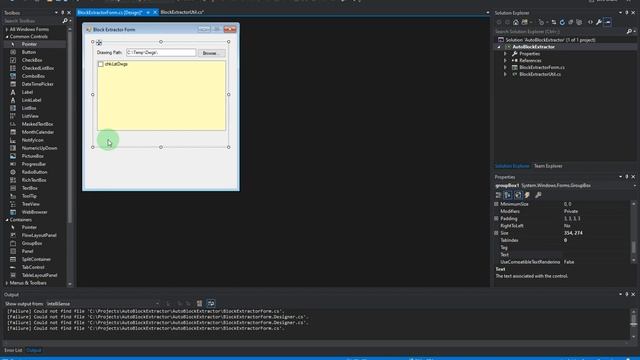
Task: Click the Home icon in Solution Explorer toolbar
Action: click(x=516, y=22)
